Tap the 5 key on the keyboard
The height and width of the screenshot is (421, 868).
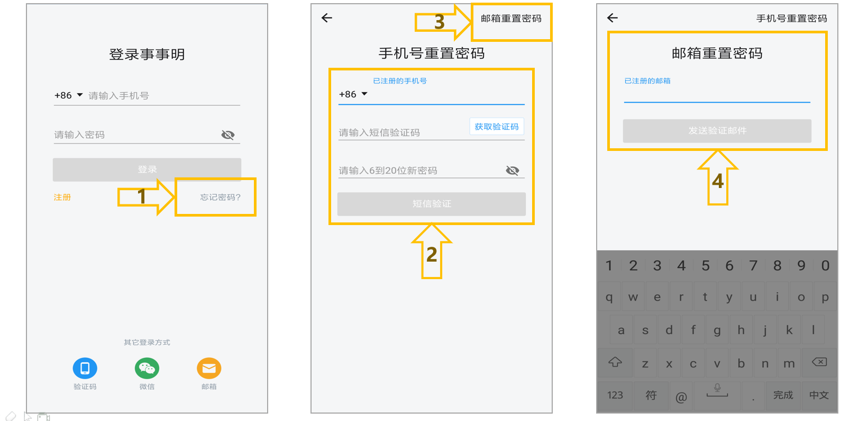(705, 266)
